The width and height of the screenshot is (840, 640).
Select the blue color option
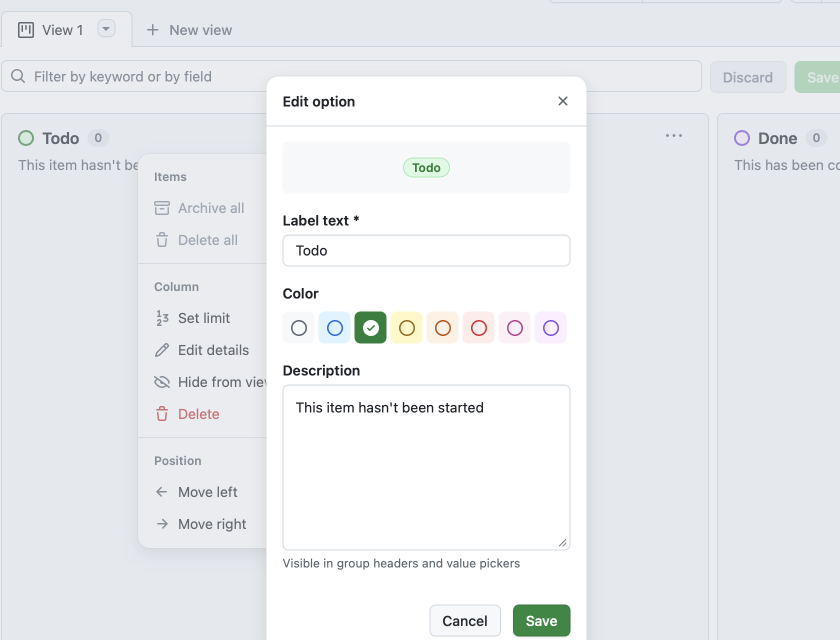(334, 328)
